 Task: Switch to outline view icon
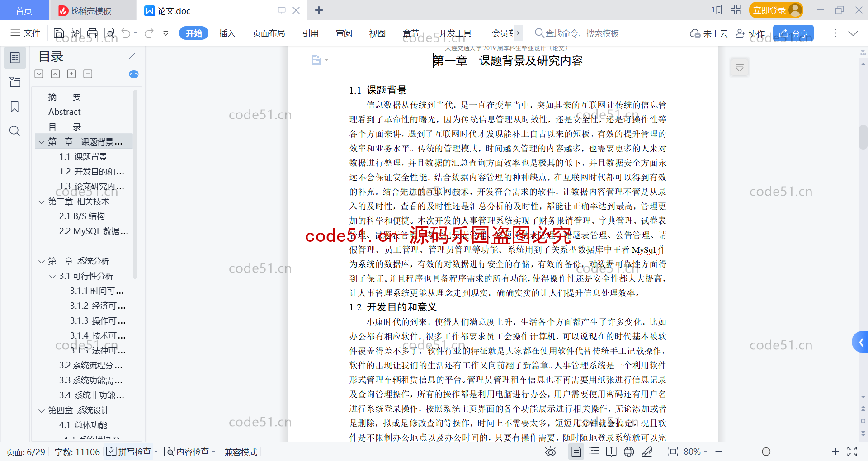(594, 452)
